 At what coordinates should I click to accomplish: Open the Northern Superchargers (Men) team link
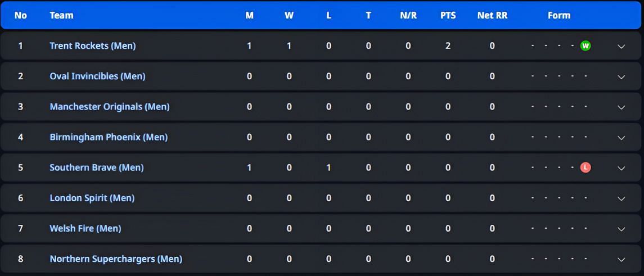click(x=116, y=259)
